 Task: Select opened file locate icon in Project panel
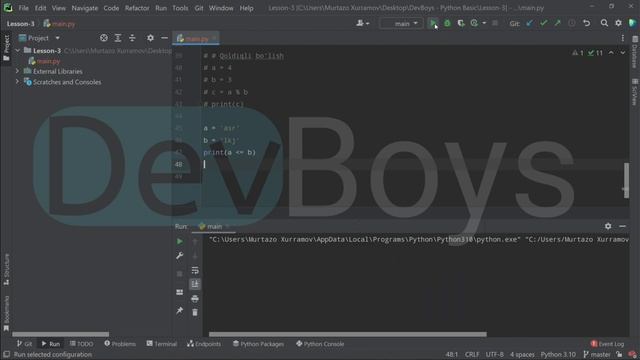tap(104, 38)
